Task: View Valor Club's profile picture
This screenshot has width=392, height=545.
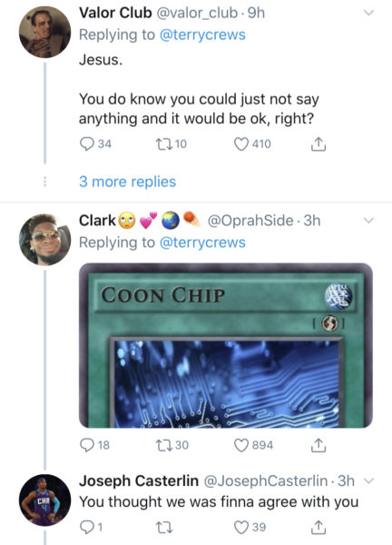Action: 44,32
